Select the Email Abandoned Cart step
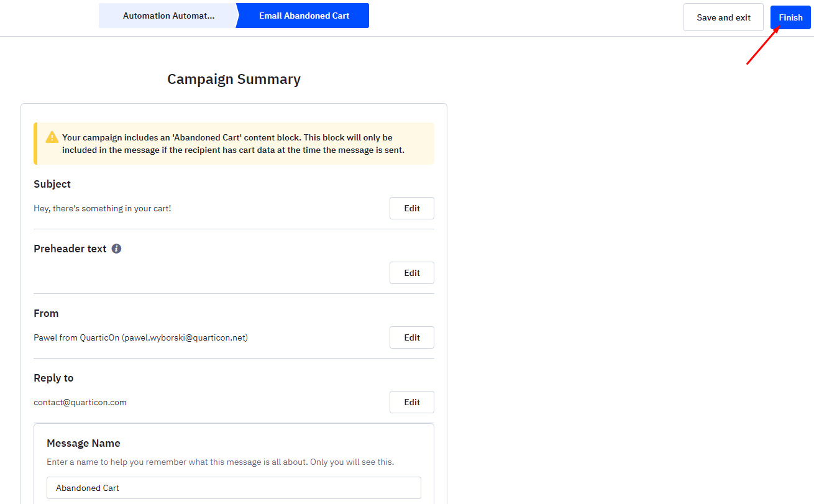The image size is (814, 504). point(304,16)
